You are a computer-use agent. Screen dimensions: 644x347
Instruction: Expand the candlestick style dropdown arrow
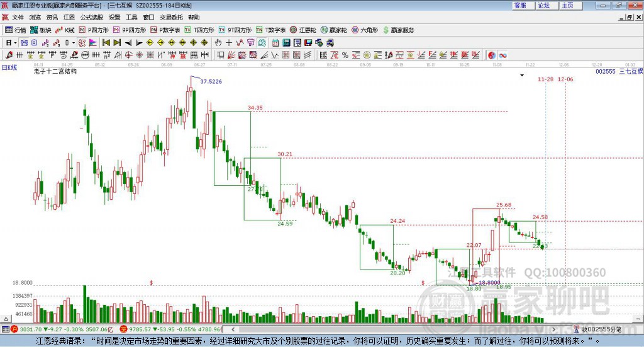pos(74,43)
